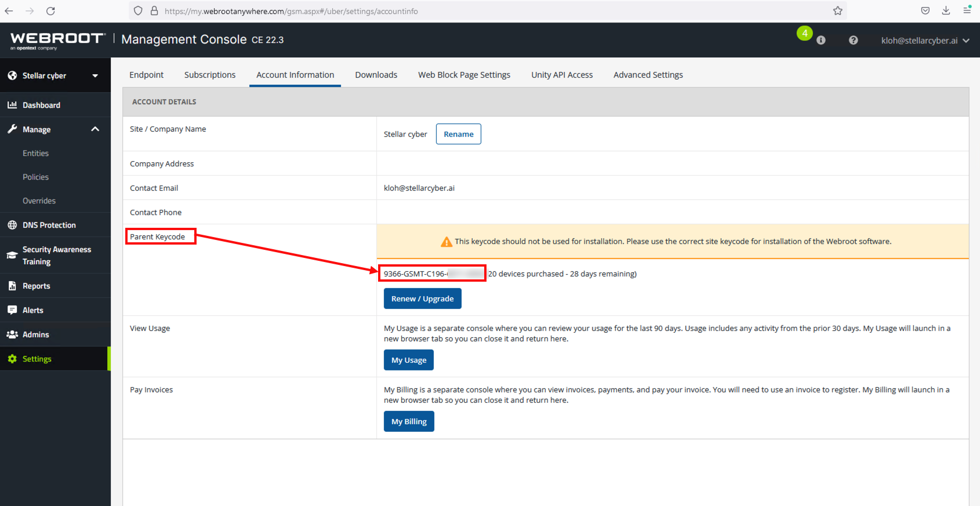Viewport: 980px width, 506px height.
Task: Open the info circle icon in header
Action: 821,41
